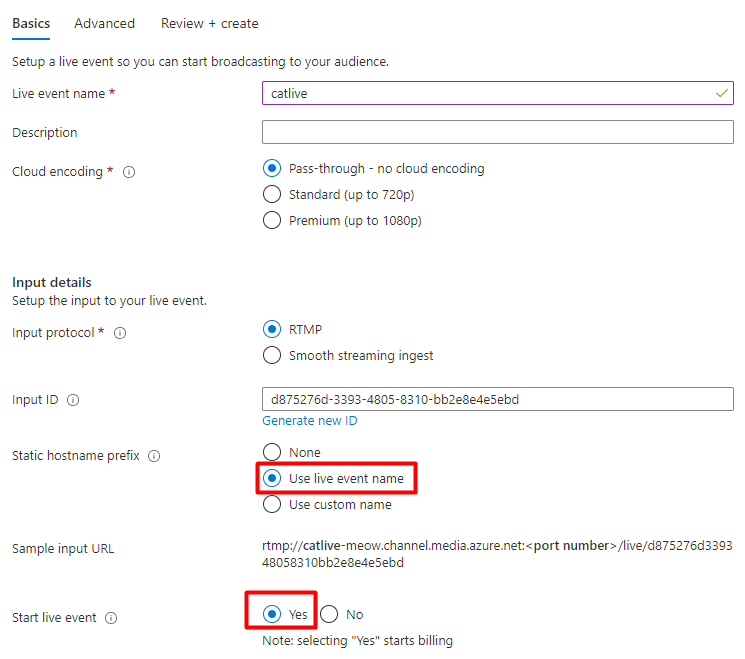Click the Description text box
The image size is (745, 659).
pos(497,132)
